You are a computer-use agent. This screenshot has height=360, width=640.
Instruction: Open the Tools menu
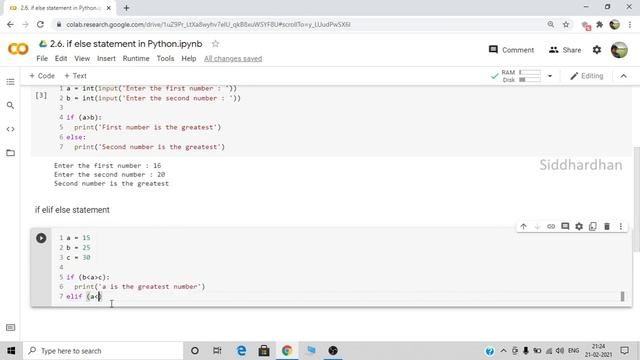(x=165, y=58)
